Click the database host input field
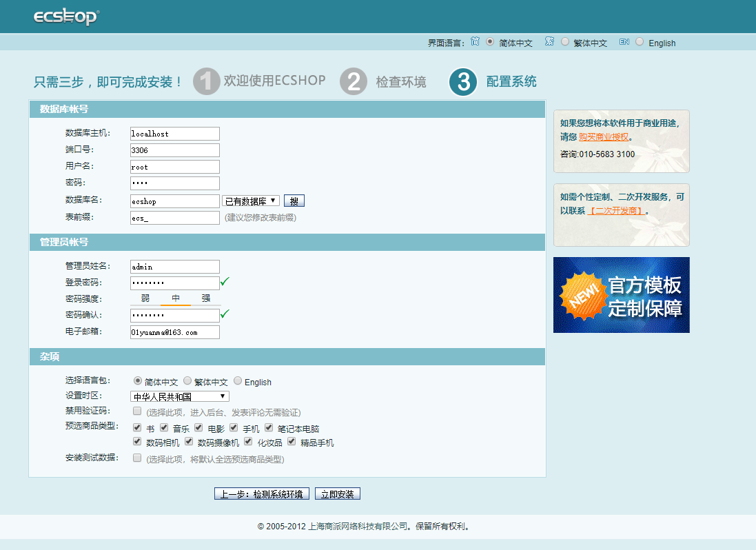This screenshot has width=756, height=550. tap(175, 134)
